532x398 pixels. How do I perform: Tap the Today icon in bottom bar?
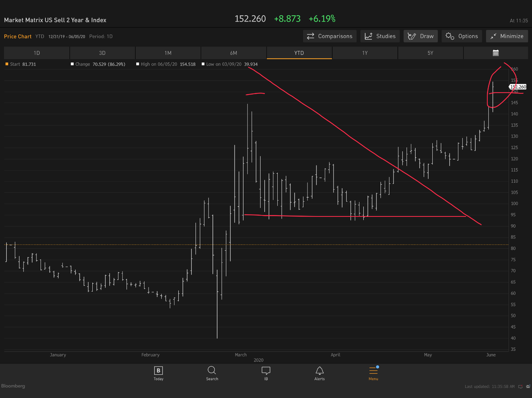pos(158,373)
